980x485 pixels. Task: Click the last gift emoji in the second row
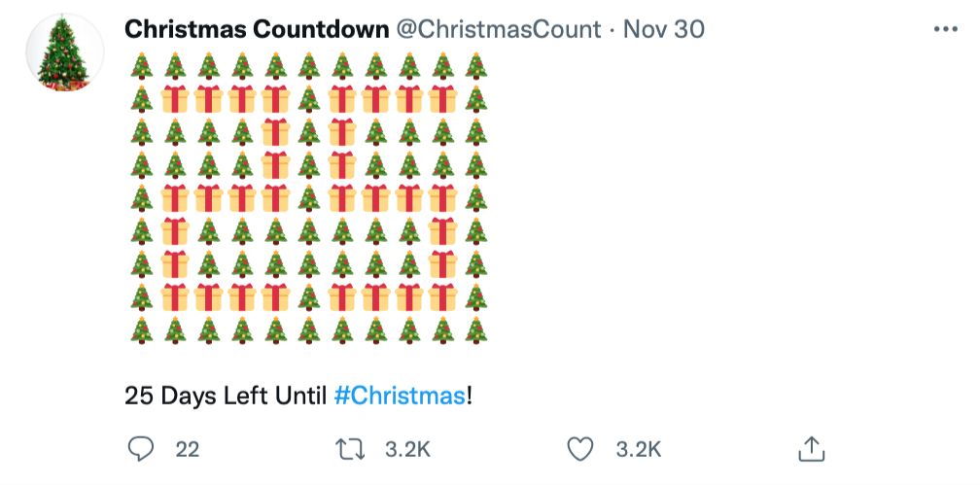[442, 99]
